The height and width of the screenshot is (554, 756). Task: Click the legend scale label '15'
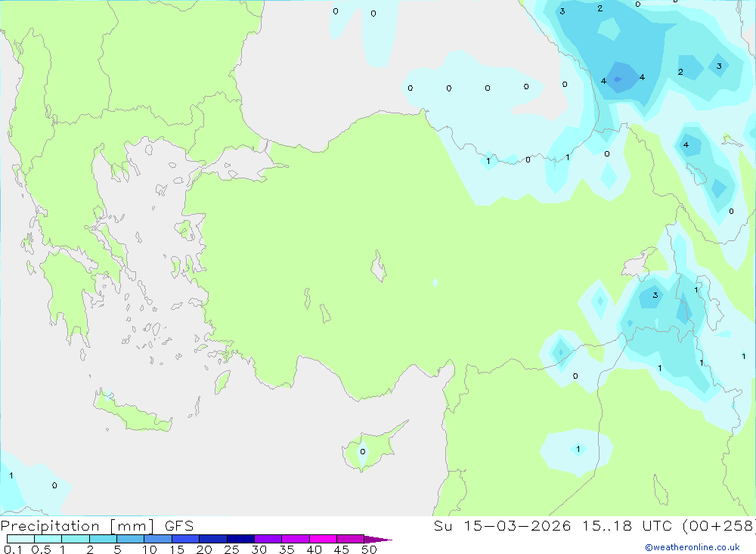tap(177, 549)
